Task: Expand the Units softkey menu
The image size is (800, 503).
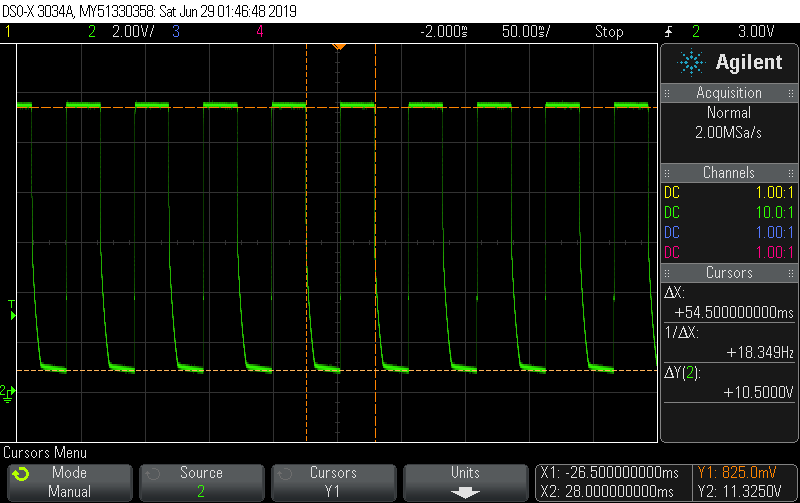Action: 465,482
